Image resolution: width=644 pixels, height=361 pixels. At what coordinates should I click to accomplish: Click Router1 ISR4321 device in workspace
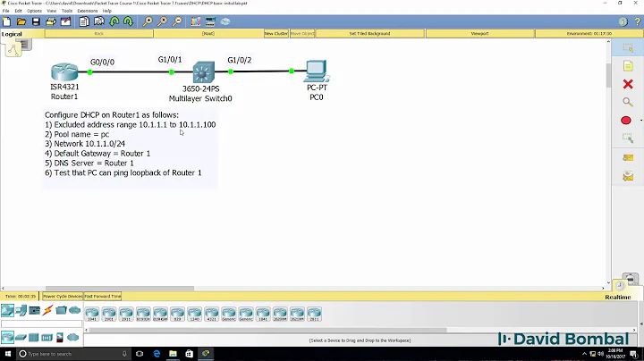[64, 72]
